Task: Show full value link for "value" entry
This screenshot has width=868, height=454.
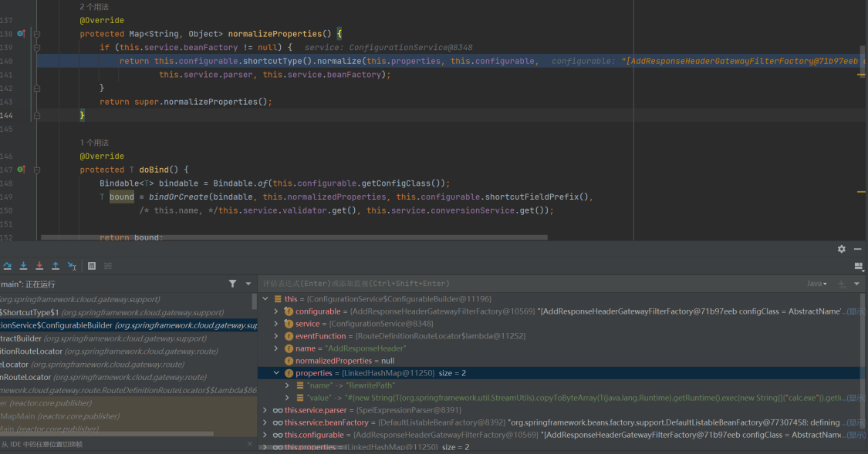Action: click(x=855, y=398)
